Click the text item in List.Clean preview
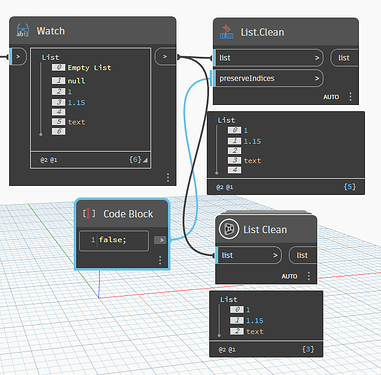Screen dimensions: 381x375 (x=252, y=161)
